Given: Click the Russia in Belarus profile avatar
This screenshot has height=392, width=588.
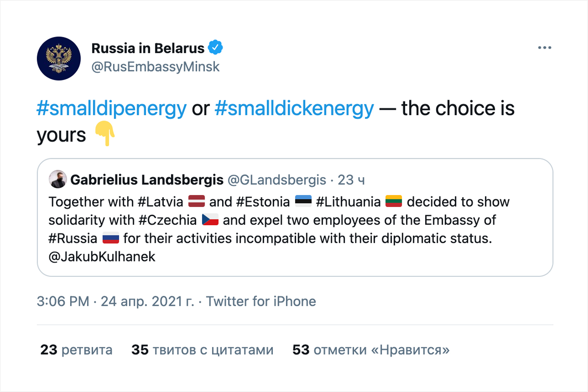Looking at the screenshot, I should (59, 59).
